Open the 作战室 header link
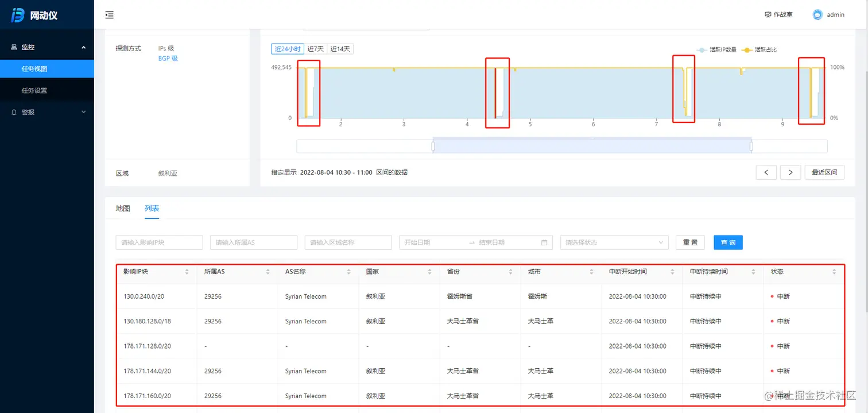The height and width of the screenshot is (413, 868). (x=779, y=14)
